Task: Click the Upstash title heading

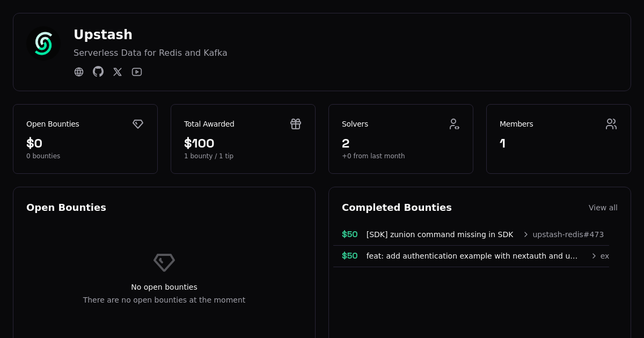Action: [x=103, y=34]
